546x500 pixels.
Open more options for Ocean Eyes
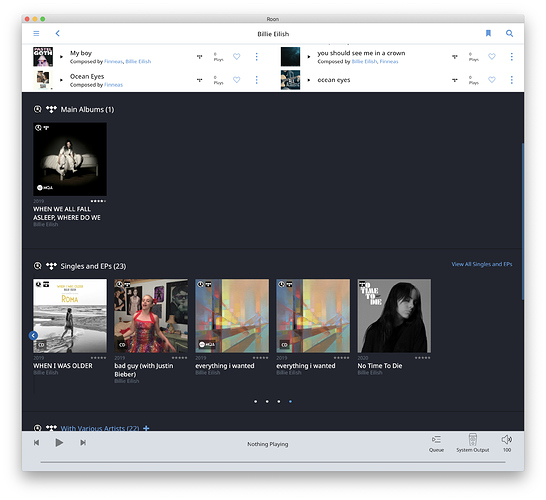[x=257, y=80]
